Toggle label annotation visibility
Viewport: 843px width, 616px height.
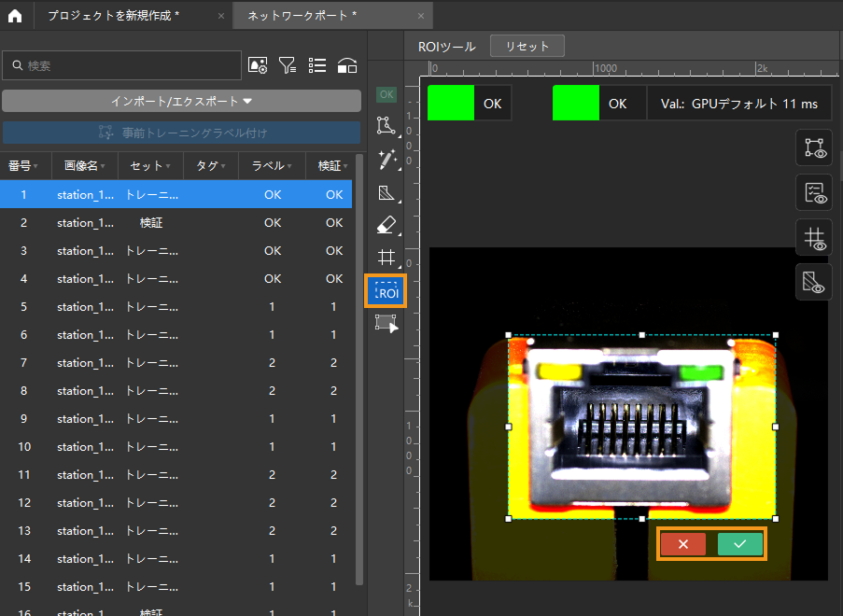(x=813, y=147)
